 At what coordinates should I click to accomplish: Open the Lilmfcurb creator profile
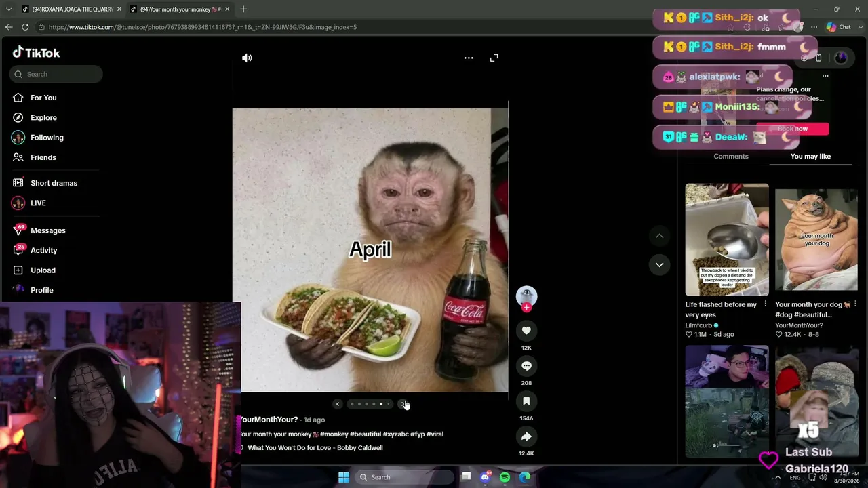[x=698, y=325]
